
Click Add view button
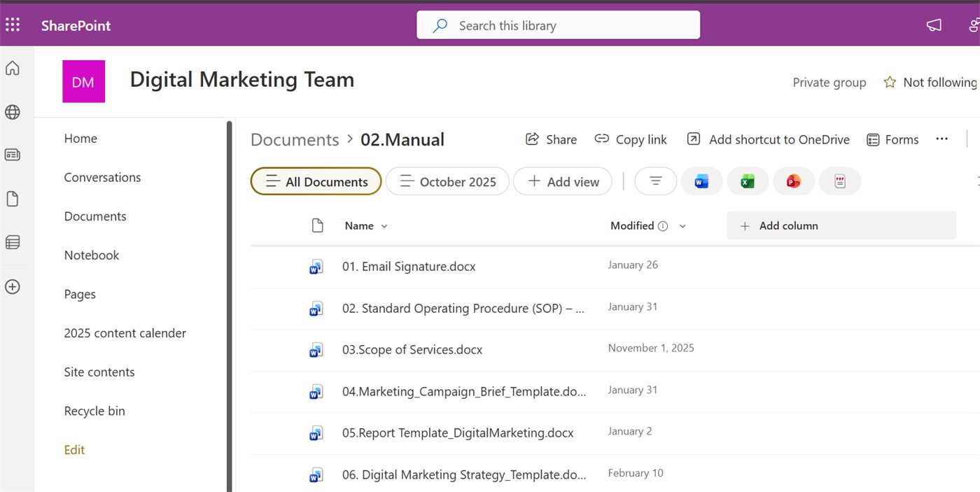click(563, 182)
